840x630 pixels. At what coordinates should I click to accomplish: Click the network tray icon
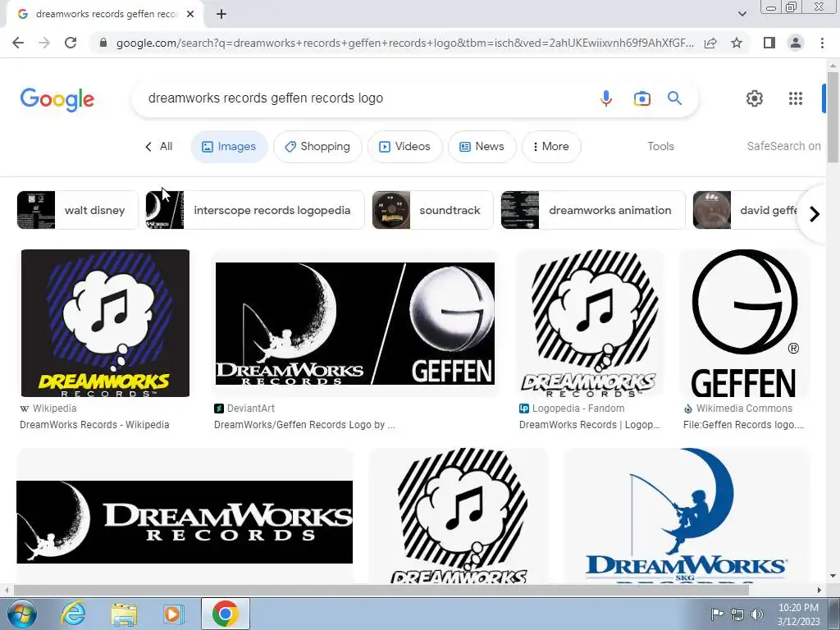(737, 614)
